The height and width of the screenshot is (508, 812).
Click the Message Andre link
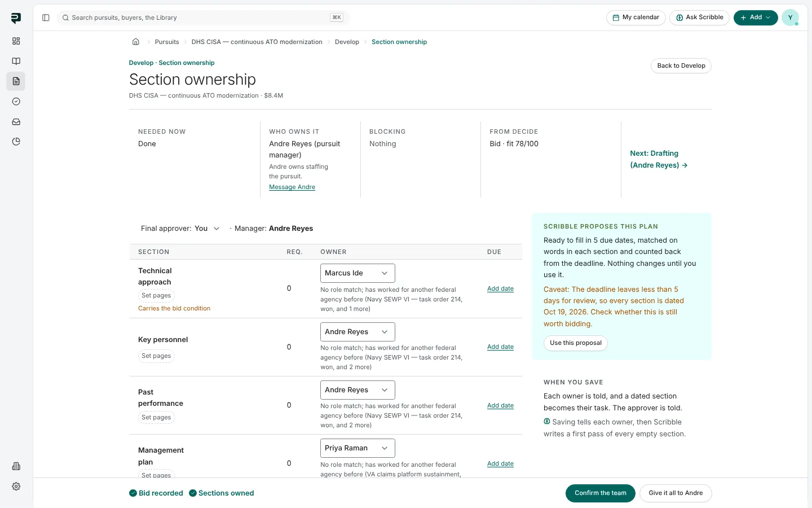(x=292, y=187)
